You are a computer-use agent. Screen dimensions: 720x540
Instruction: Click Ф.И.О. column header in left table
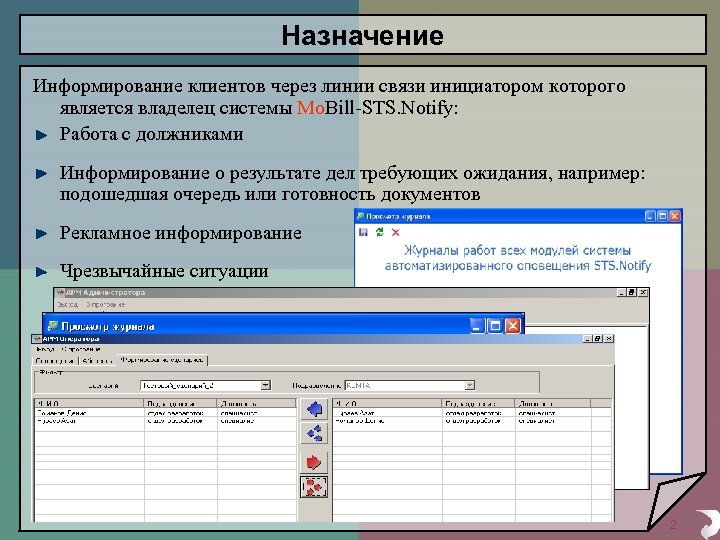90,403
